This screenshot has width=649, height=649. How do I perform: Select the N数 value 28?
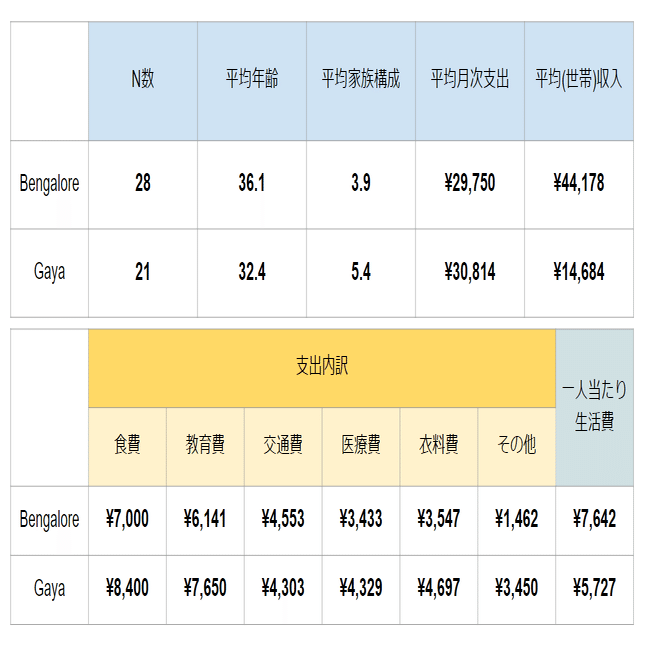tap(143, 183)
